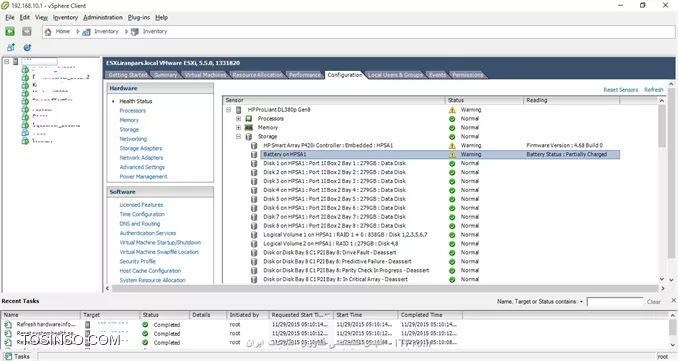
Task: Close the Recent Tasks panel
Action: tap(673, 300)
